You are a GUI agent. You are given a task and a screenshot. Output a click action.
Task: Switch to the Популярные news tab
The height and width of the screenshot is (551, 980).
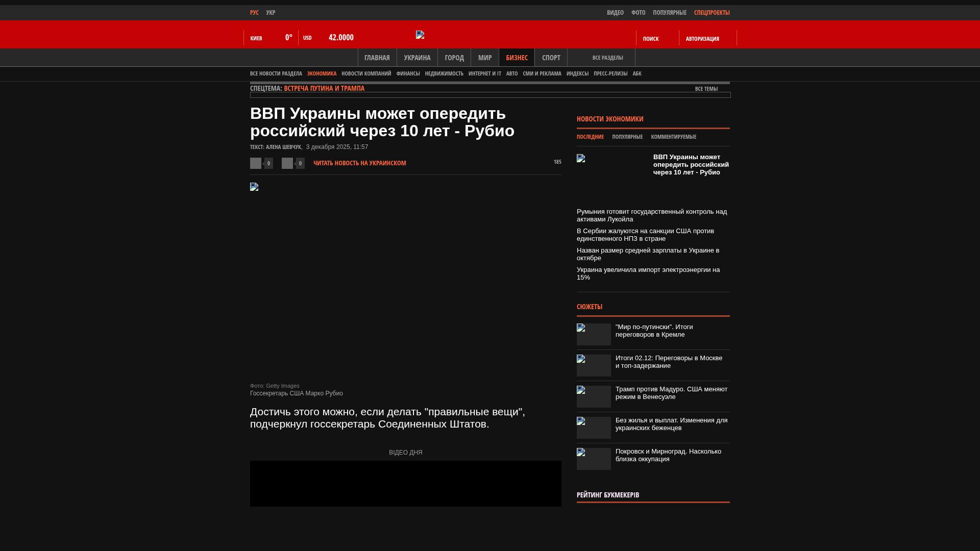click(x=627, y=137)
